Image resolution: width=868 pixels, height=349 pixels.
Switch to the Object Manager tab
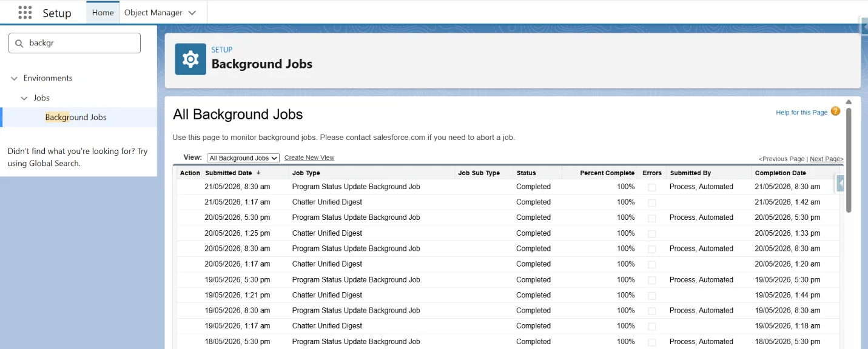click(154, 13)
